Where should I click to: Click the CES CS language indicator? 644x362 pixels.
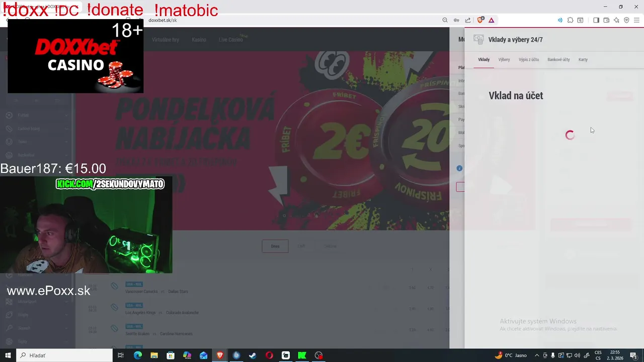[x=598, y=355]
